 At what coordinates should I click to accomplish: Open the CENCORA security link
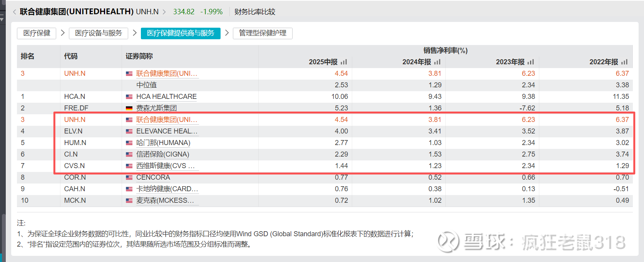153,177
